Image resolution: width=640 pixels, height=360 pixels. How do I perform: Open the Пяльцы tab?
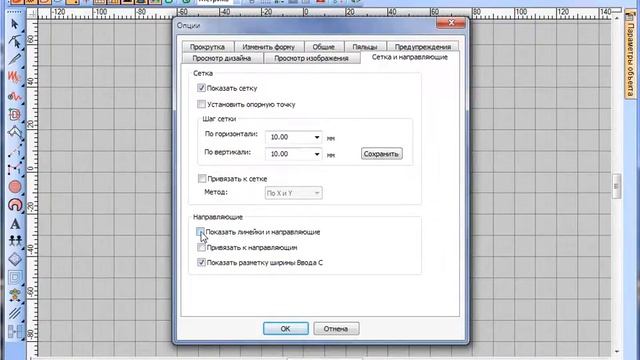tap(364, 47)
